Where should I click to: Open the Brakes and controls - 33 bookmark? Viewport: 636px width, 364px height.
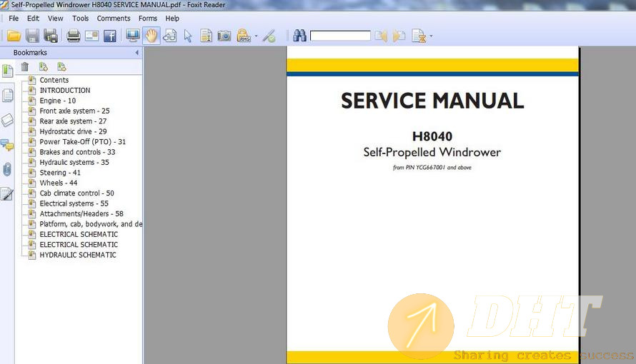[77, 152]
